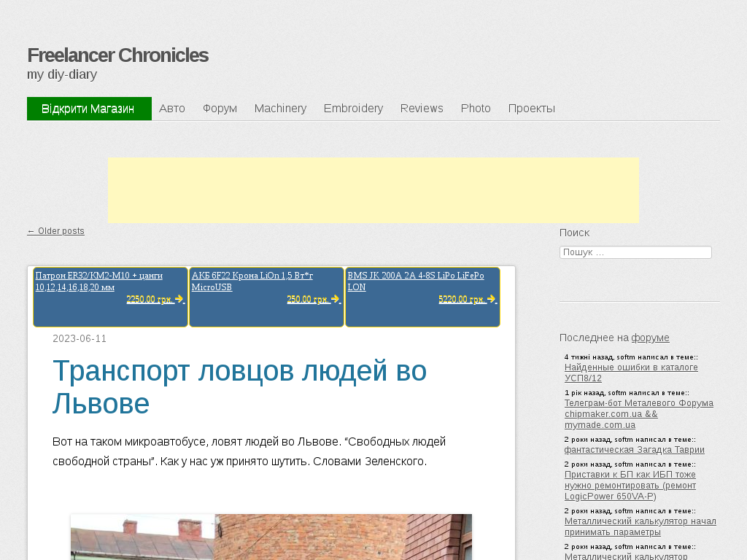The height and width of the screenshot is (560, 747).
Task: Select the Photo menu item
Action: [476, 109]
